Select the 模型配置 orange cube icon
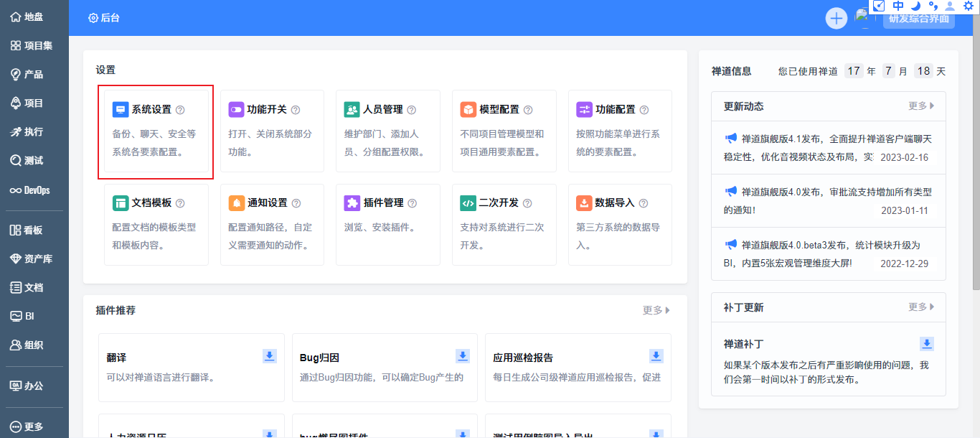Screen dimensions: 980x438 point(468,110)
